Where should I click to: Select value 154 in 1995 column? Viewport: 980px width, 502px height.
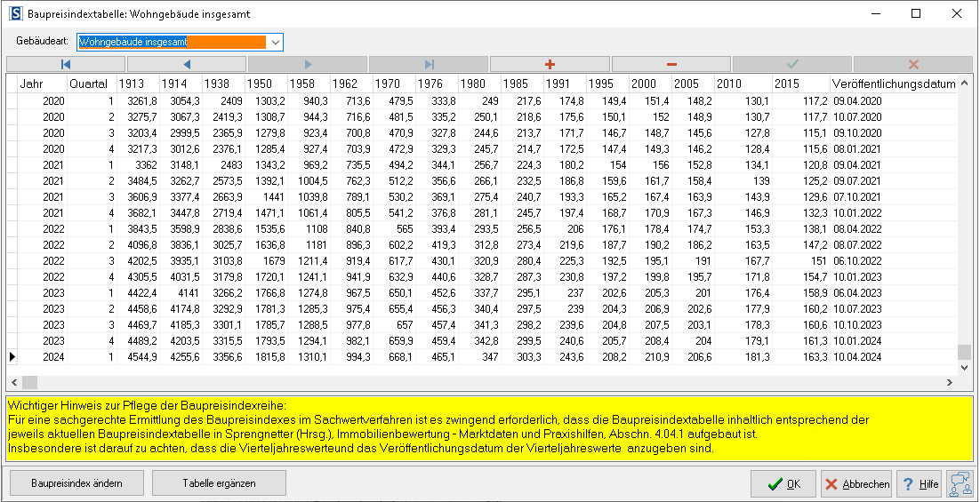tap(607, 165)
